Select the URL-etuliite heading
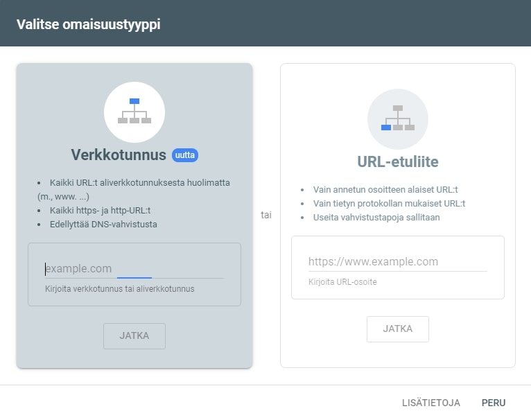This screenshot has height=420, width=531. point(397,162)
